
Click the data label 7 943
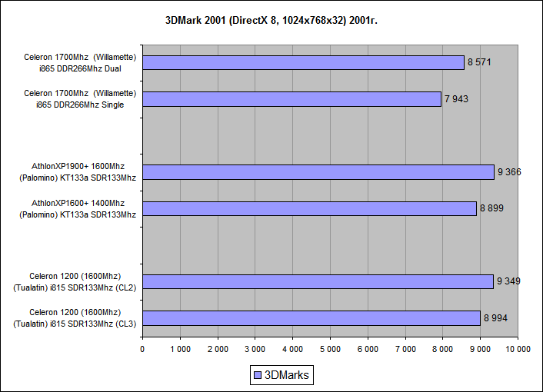point(456,99)
